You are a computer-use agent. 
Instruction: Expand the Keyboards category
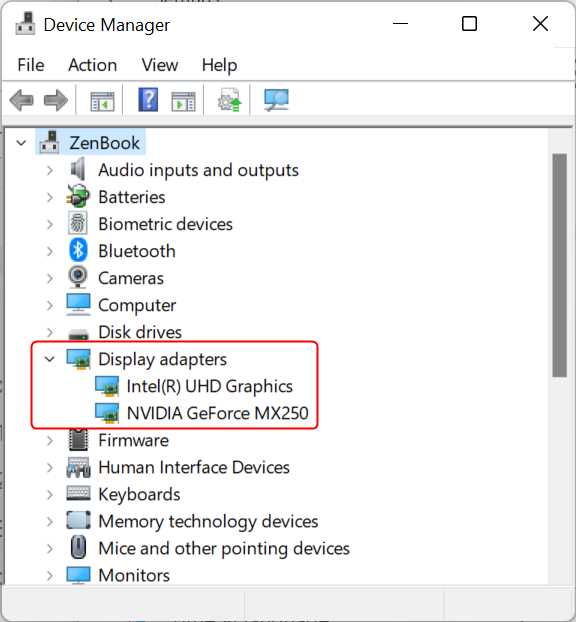[50, 495]
